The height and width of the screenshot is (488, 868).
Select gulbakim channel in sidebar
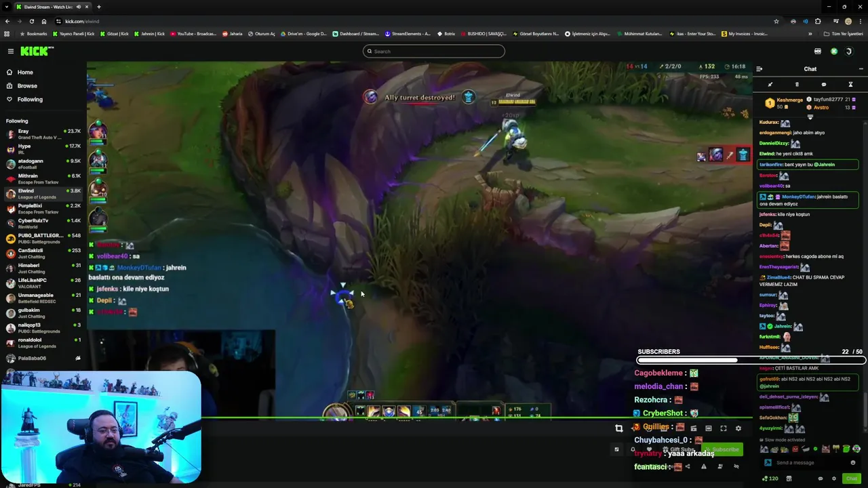click(43, 313)
